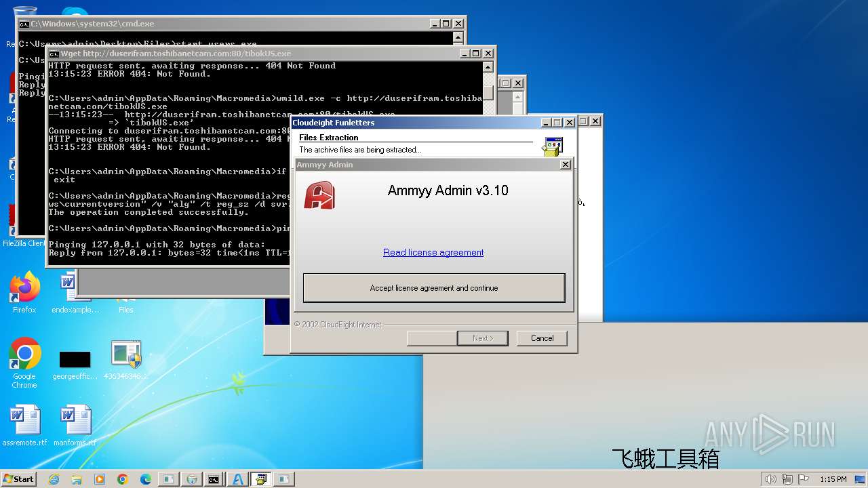Click the Wget console title bar icon
Screen dimensions: 868x488
click(x=54, y=54)
